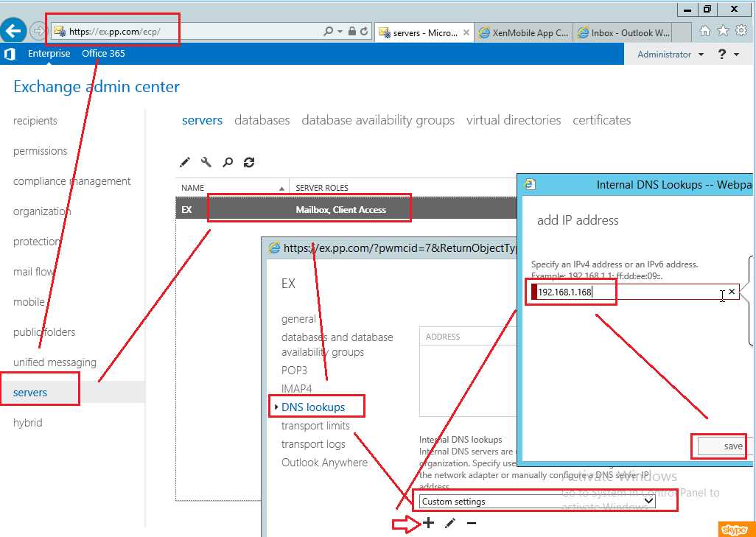Click the browser forward arrow button
Screen dimensions: 756x537
[37, 32]
